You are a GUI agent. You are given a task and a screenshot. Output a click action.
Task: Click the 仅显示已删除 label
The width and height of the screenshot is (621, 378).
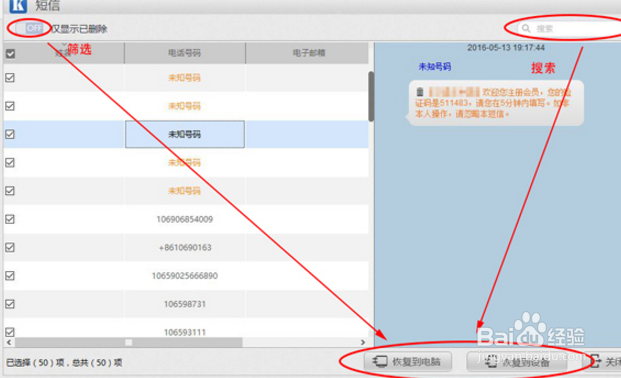click(80, 29)
